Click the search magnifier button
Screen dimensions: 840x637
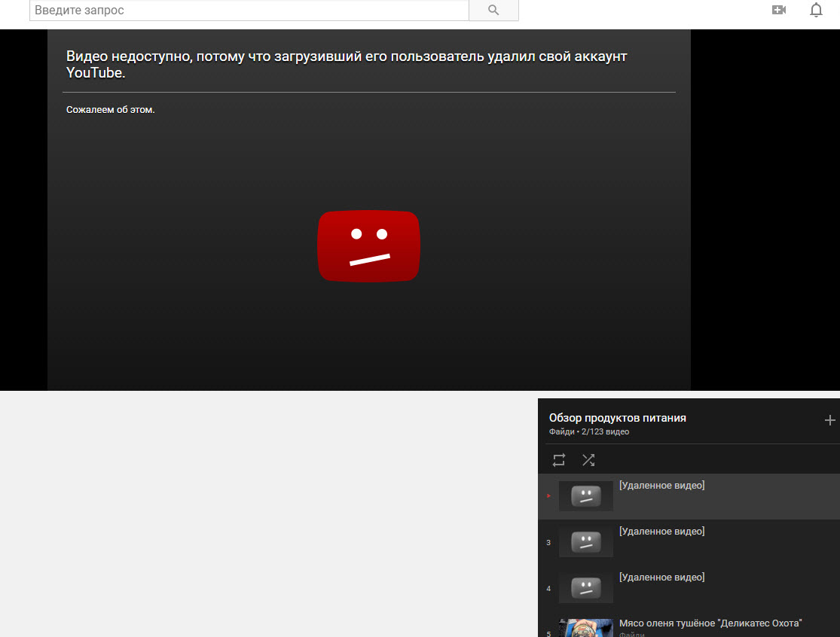(x=493, y=11)
